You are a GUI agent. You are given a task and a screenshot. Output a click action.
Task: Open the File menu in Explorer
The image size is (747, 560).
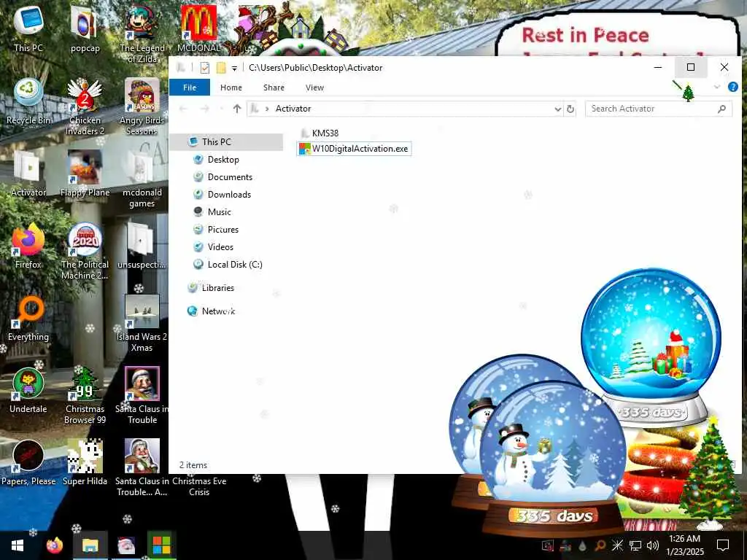pos(190,87)
